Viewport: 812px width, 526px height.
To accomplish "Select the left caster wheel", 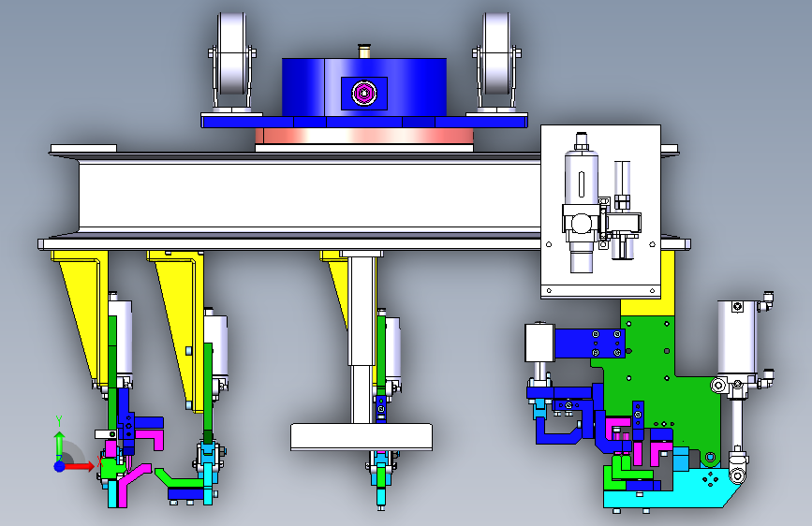I will 231,54.
